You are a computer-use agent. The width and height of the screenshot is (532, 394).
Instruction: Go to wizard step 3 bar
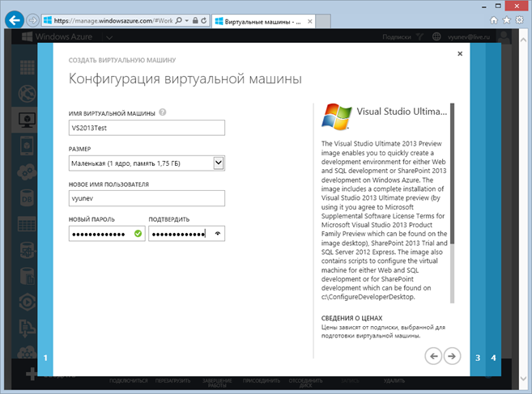pyautogui.click(x=478, y=210)
